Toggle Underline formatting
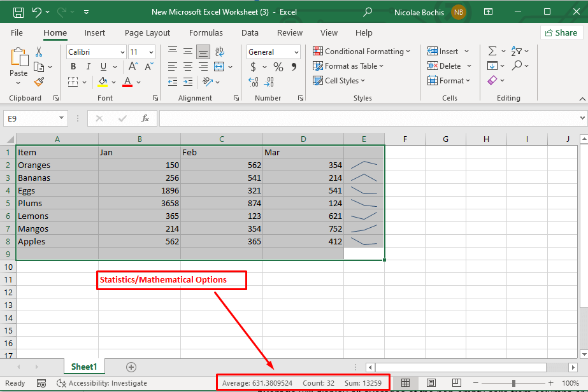Screen dimensions: 588x392 pyautogui.click(x=103, y=67)
